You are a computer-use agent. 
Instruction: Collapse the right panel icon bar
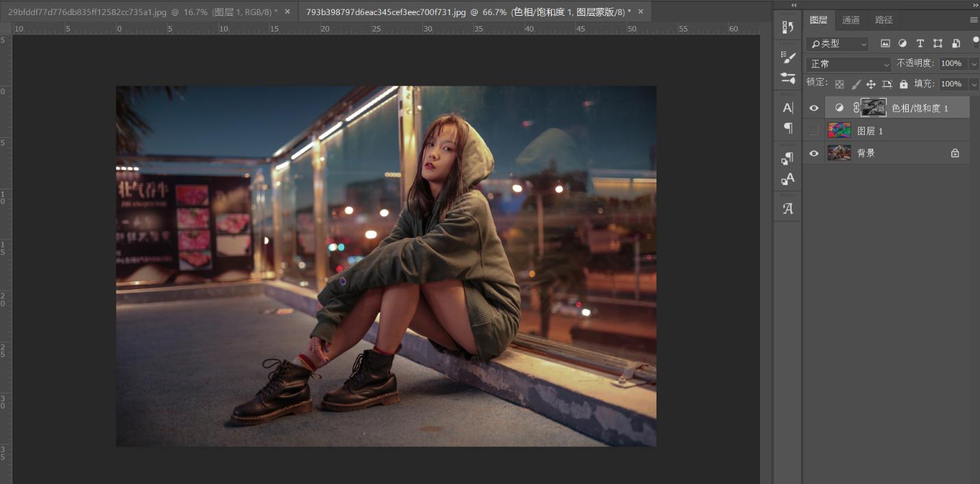(x=794, y=5)
